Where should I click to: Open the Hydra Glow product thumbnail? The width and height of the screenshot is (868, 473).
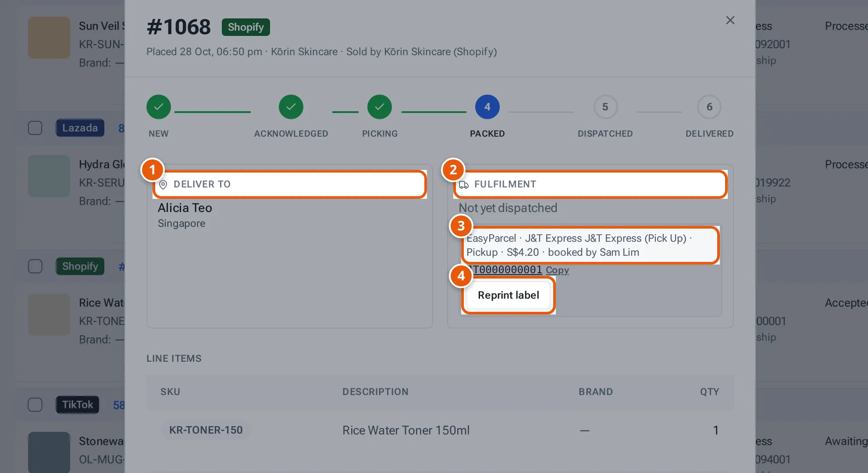(x=49, y=176)
